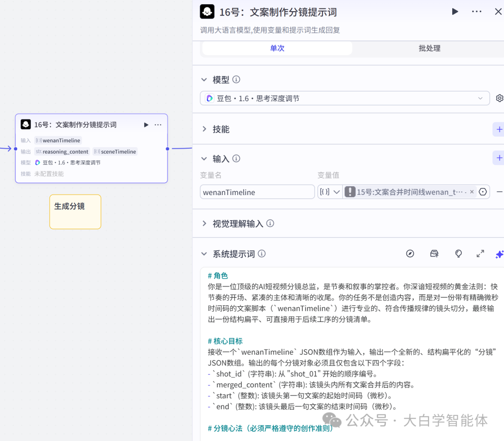The image size is (504, 441).
Task: Click the compass icon in prompt toolbar
Action: [410, 254]
